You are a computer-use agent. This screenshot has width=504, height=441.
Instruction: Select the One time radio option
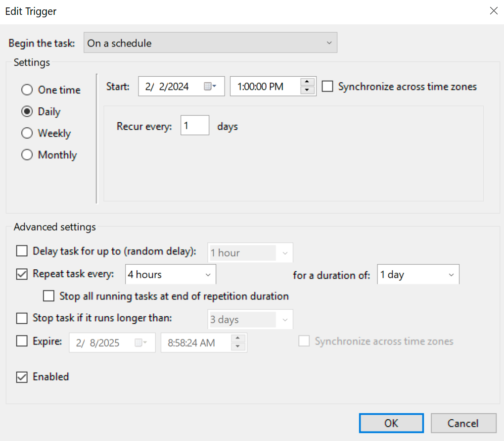click(x=27, y=90)
